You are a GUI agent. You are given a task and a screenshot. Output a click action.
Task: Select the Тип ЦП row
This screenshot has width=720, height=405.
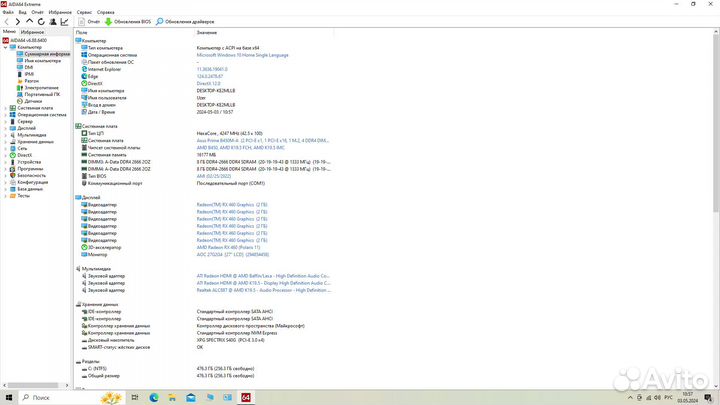tap(205, 133)
